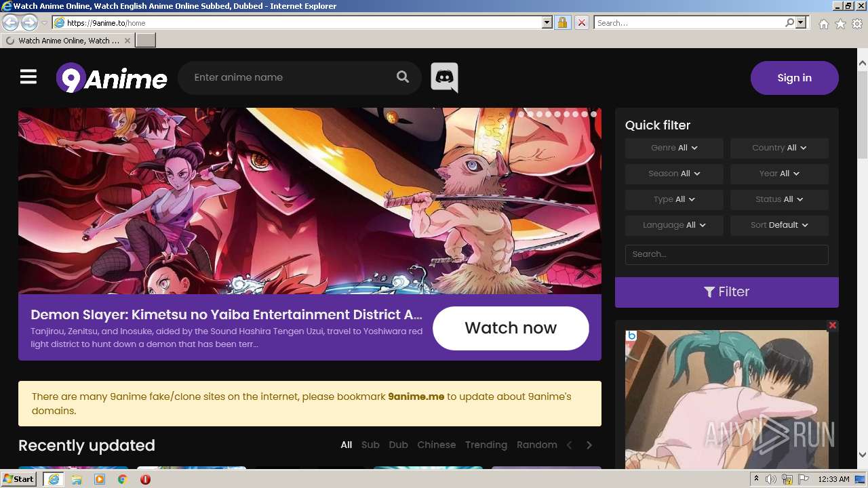
Task: Expand the Country All dropdown
Action: coord(779,148)
